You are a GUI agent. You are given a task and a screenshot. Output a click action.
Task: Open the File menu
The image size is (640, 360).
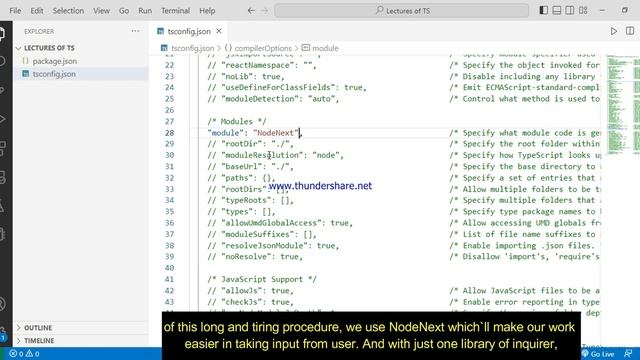(x=15, y=11)
